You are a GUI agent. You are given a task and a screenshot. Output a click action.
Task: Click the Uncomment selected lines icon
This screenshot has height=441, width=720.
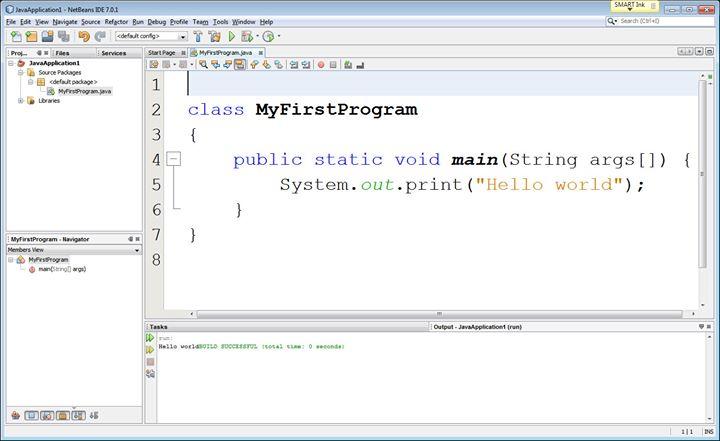click(360, 65)
